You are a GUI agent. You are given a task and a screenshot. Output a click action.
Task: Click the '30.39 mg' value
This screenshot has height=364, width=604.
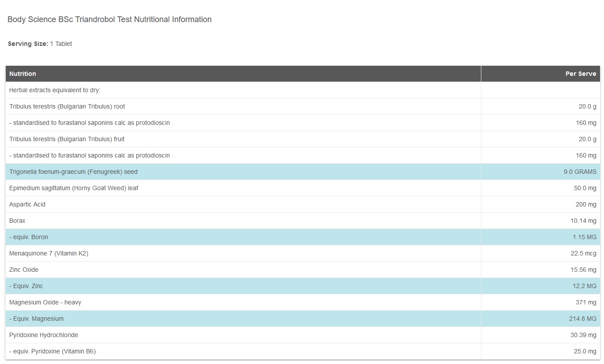[x=583, y=335]
